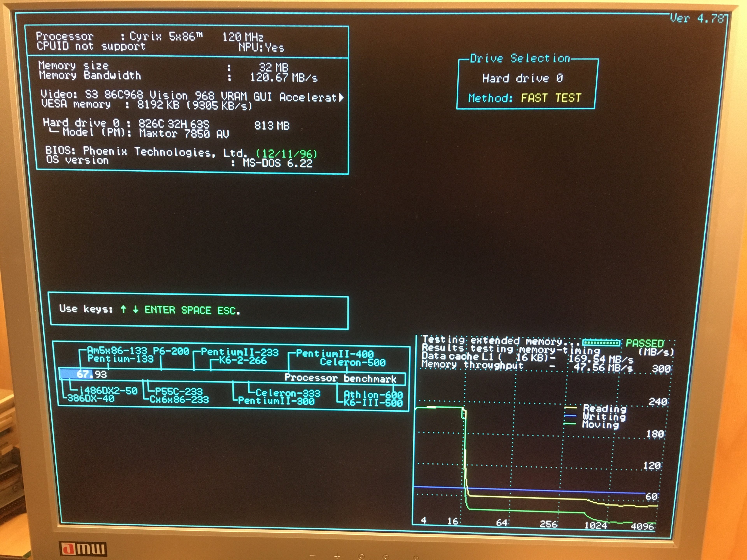Click the up arrow key hint
Image resolution: width=747 pixels, height=560 pixels.
[x=124, y=309]
